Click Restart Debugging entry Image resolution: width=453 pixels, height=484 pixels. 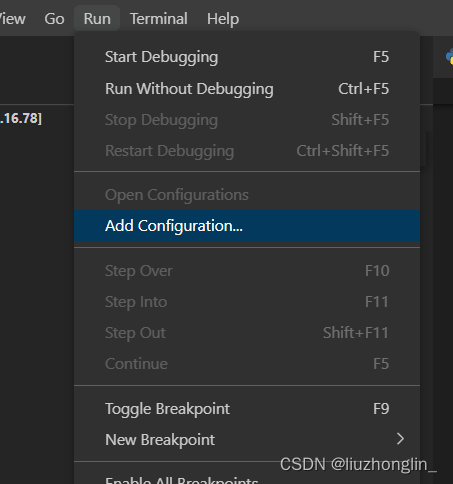pyautogui.click(x=247, y=151)
